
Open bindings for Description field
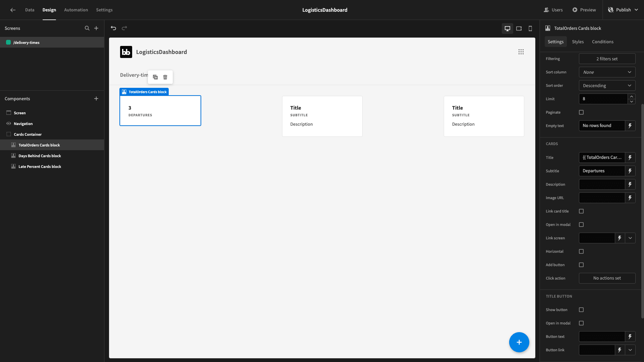(x=630, y=184)
